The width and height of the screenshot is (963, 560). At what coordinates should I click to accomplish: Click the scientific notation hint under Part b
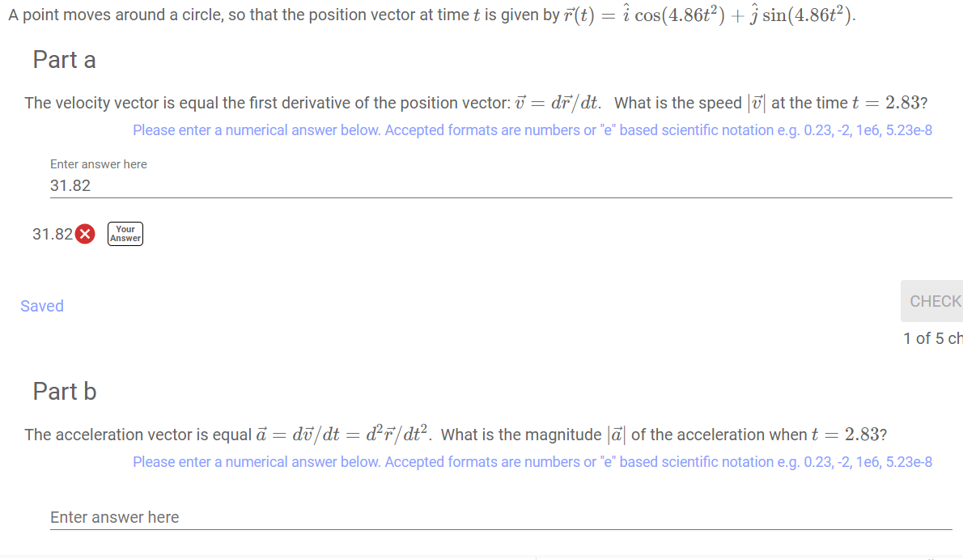point(532,461)
